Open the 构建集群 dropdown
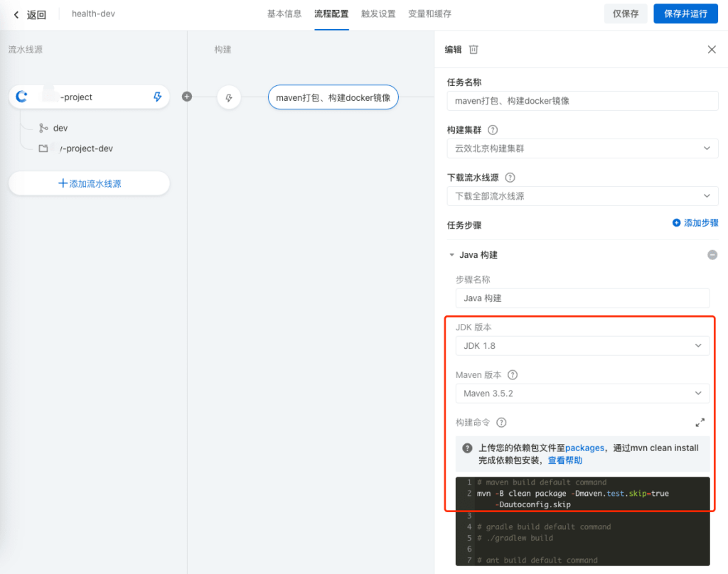 pos(582,148)
